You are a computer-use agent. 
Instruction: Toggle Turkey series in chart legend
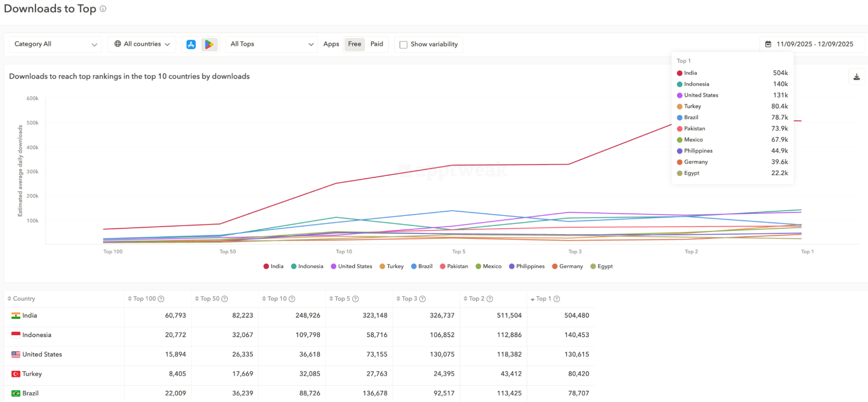tap(391, 266)
